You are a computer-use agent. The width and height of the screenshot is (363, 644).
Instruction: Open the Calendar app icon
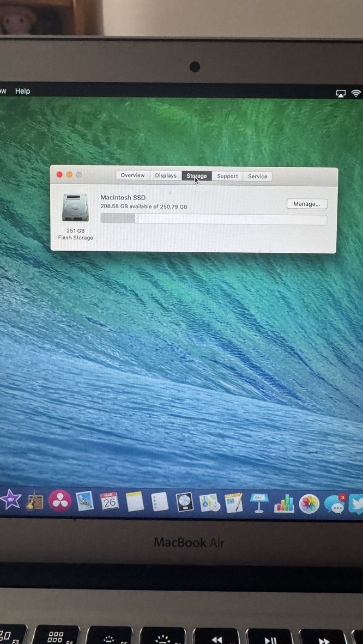tap(110, 501)
